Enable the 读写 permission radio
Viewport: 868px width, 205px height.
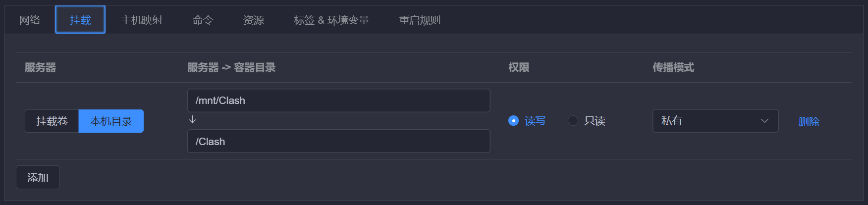[514, 121]
